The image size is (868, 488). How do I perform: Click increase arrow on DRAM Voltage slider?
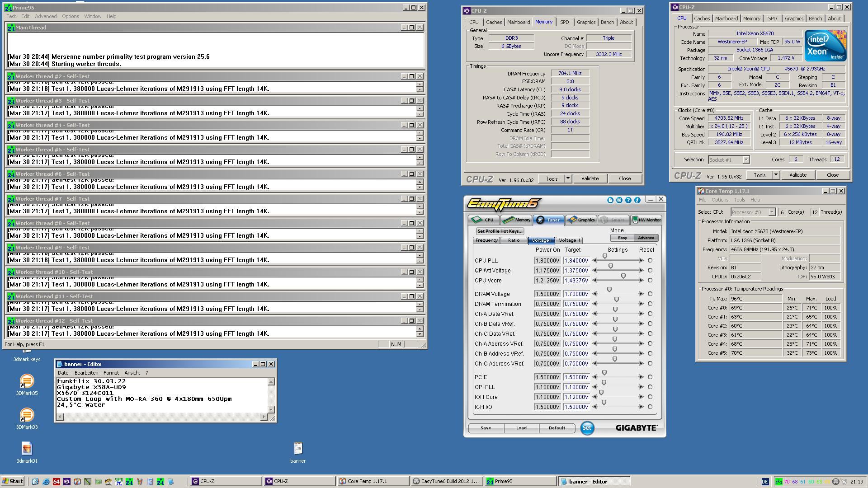click(641, 294)
